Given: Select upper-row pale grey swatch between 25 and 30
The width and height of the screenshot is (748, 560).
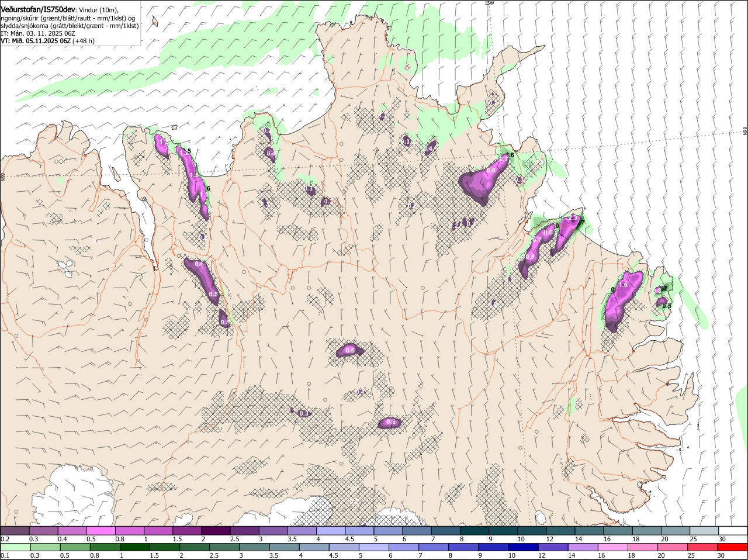Looking at the screenshot, I should pyautogui.click(x=704, y=531).
